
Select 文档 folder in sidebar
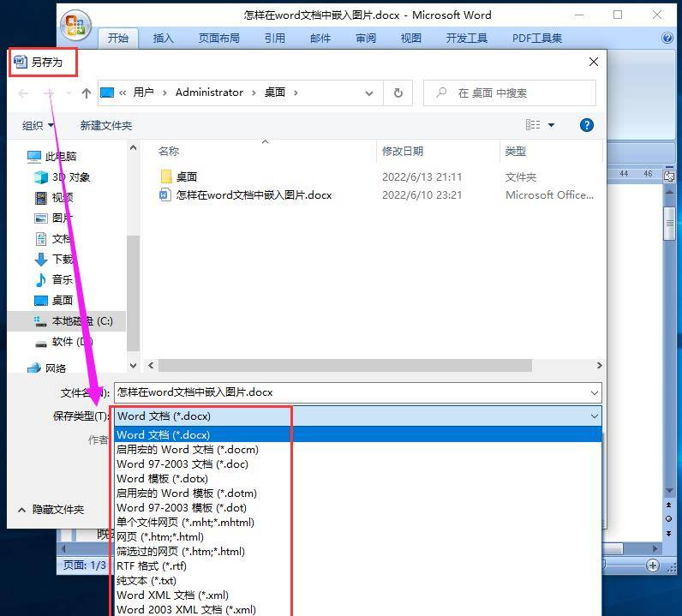(54, 239)
